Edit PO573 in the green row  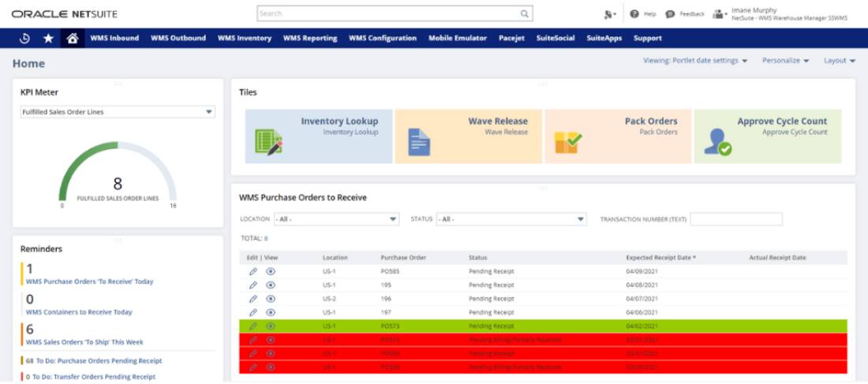point(253,326)
